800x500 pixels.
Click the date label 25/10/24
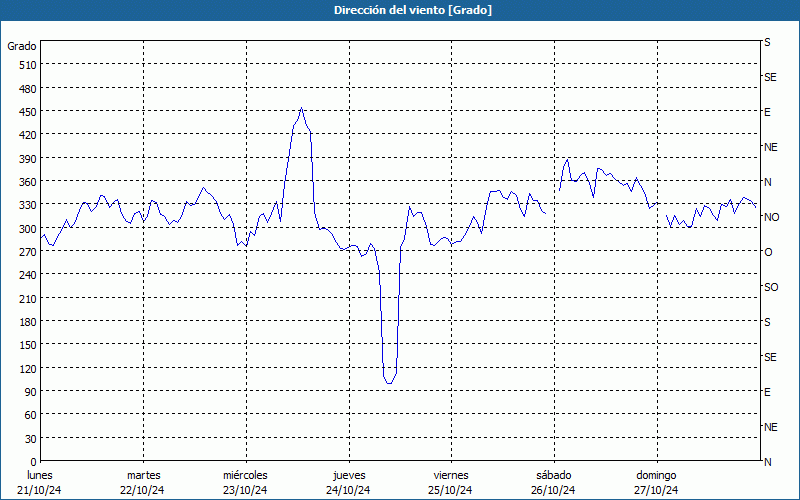[x=451, y=490]
